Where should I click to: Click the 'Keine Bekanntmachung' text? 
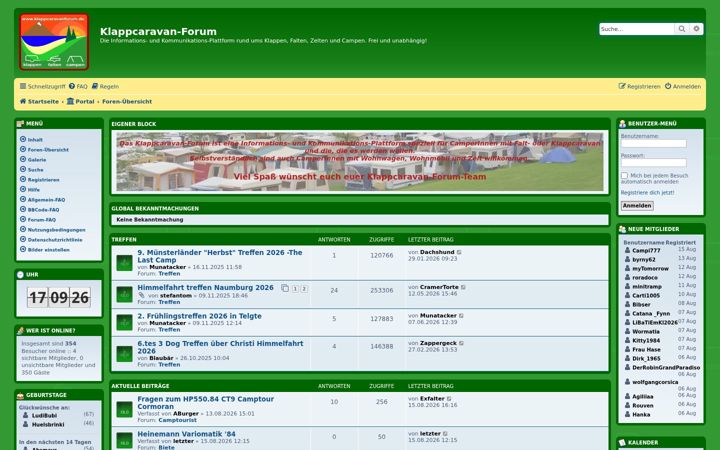150,220
